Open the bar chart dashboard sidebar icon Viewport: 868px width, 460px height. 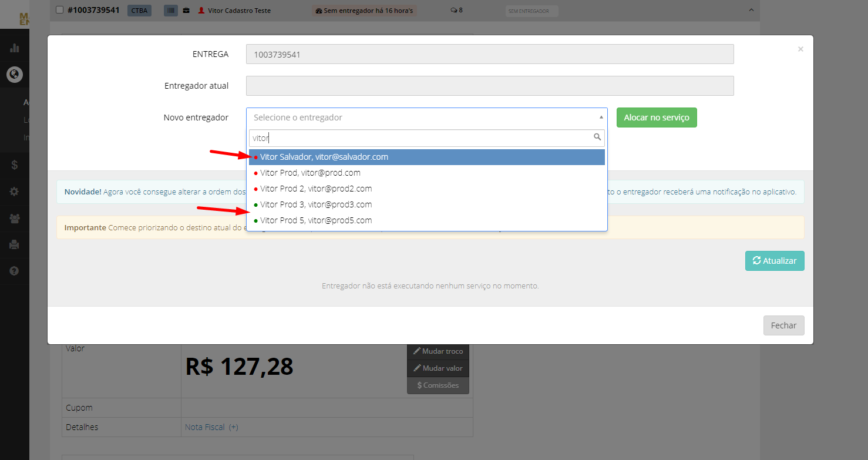[15, 48]
